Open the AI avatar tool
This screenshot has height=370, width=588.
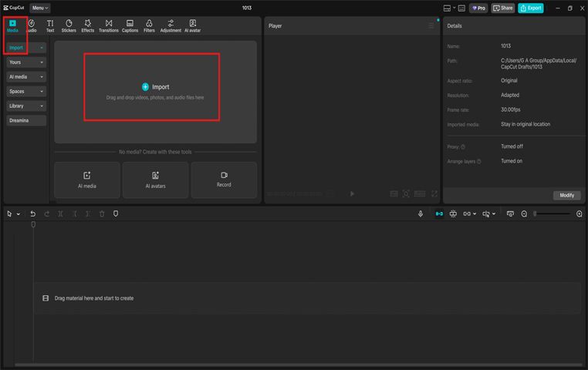(192, 25)
